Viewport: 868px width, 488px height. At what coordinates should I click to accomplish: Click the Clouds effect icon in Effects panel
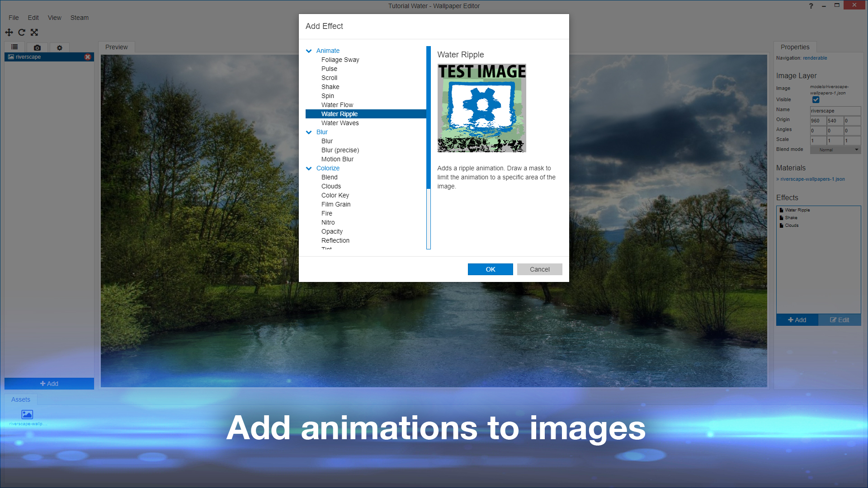782,225
